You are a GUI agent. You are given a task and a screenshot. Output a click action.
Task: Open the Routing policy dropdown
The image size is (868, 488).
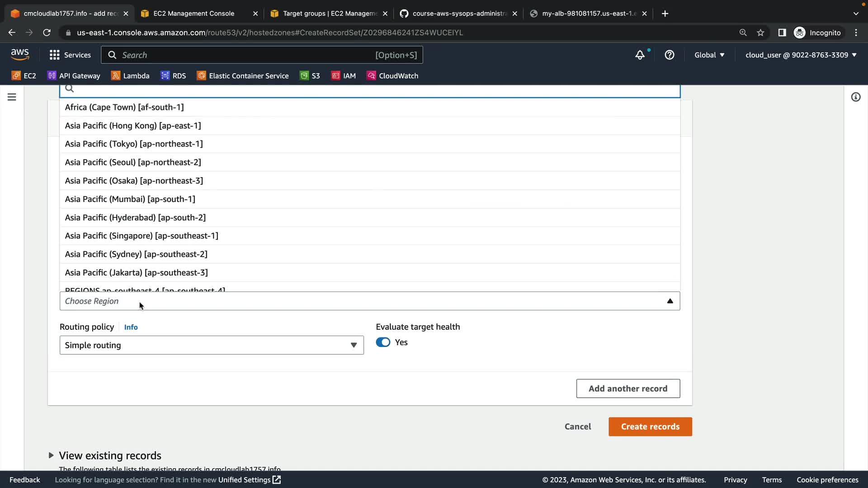coord(211,345)
